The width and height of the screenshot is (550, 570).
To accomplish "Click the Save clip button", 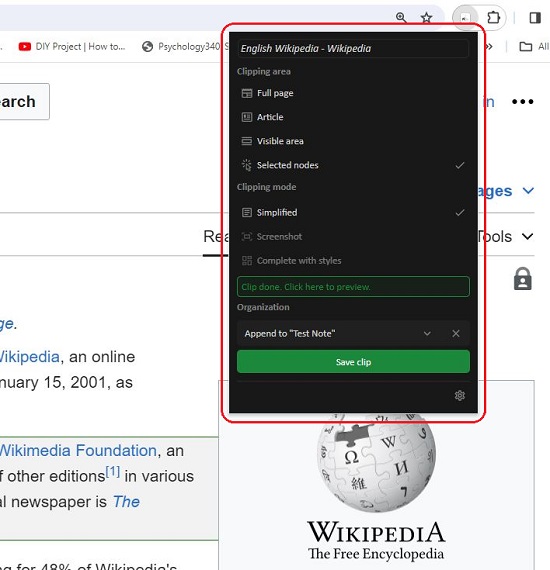I will pyautogui.click(x=353, y=362).
